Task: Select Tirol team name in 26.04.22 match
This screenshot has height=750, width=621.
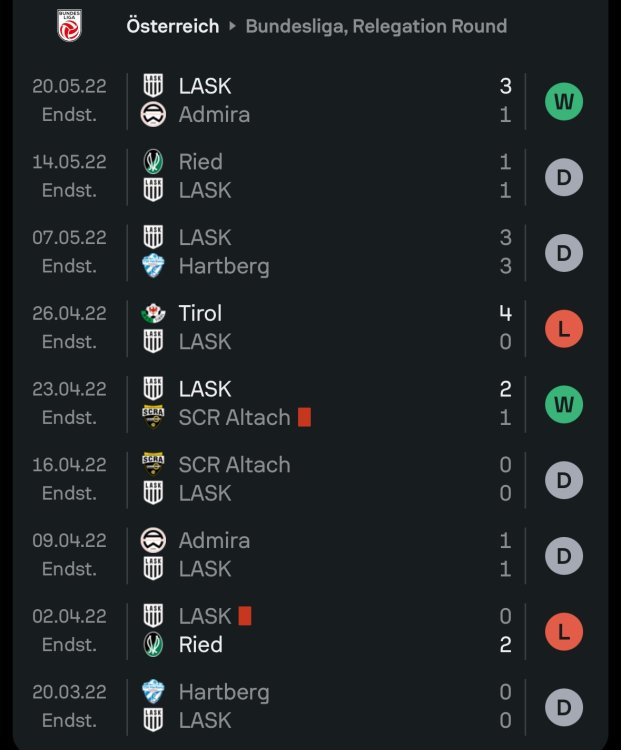Action: [x=200, y=313]
